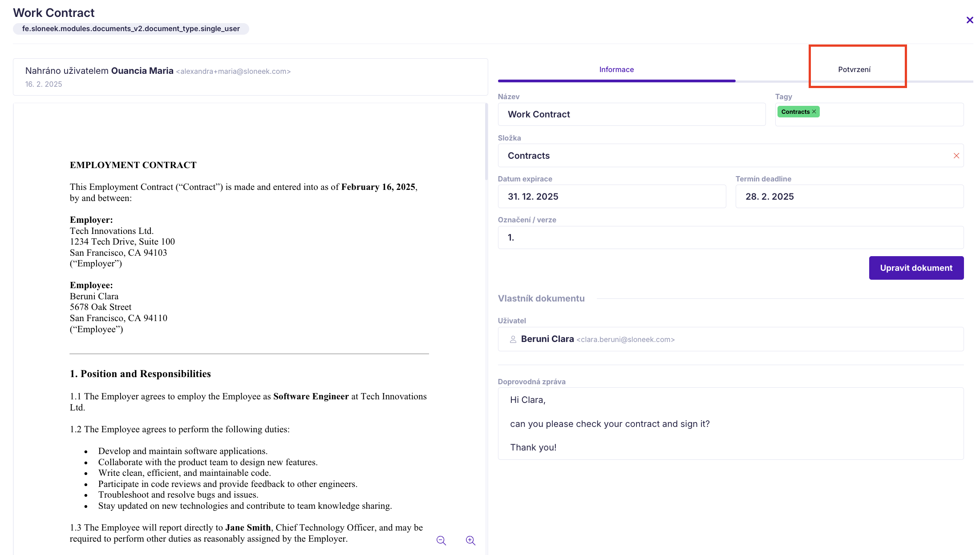980x555 pixels.
Task: Zoom in the document preview
Action: [x=470, y=540]
